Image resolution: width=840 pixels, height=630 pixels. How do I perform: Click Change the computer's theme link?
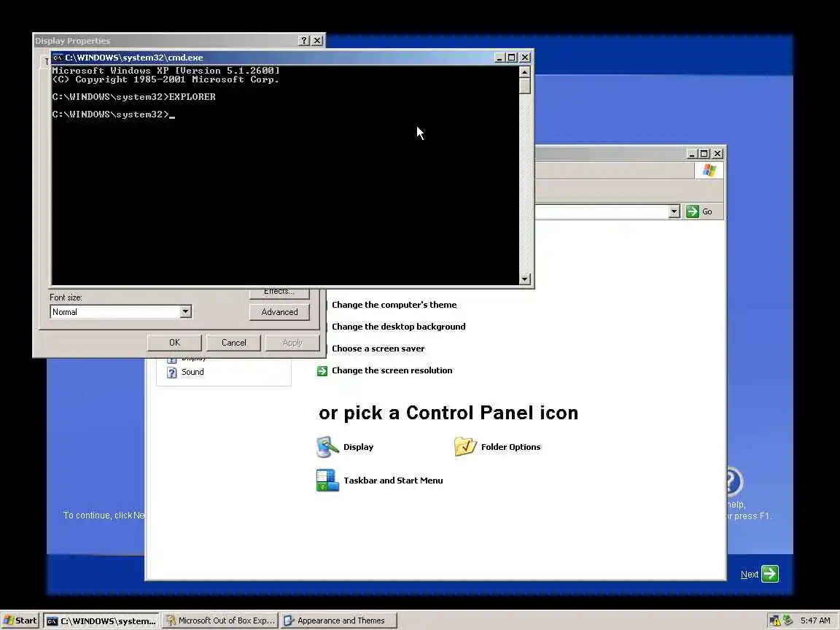pyautogui.click(x=394, y=305)
